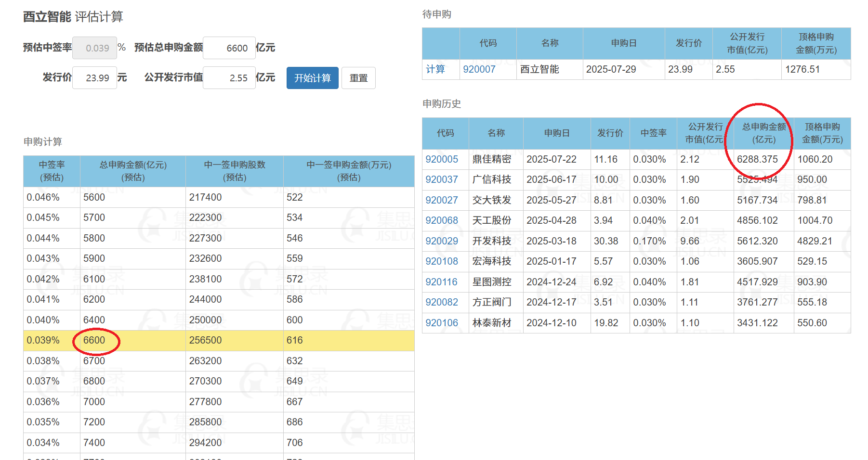868x460 pixels.
Task: Select the 公开发行市值 input field
Action: [229, 78]
